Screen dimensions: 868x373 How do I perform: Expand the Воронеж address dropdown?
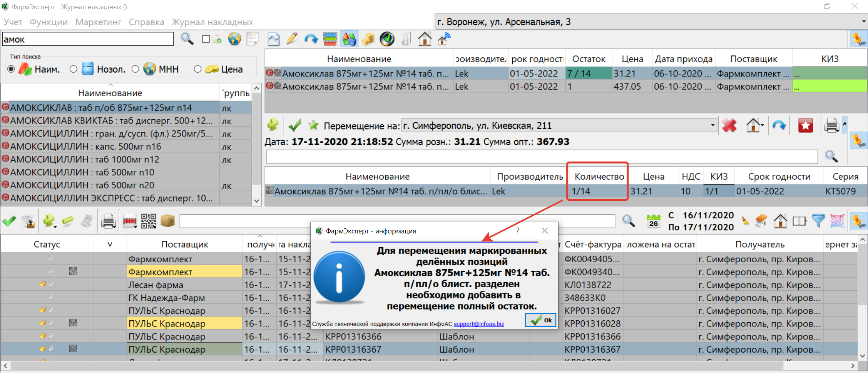click(x=863, y=22)
